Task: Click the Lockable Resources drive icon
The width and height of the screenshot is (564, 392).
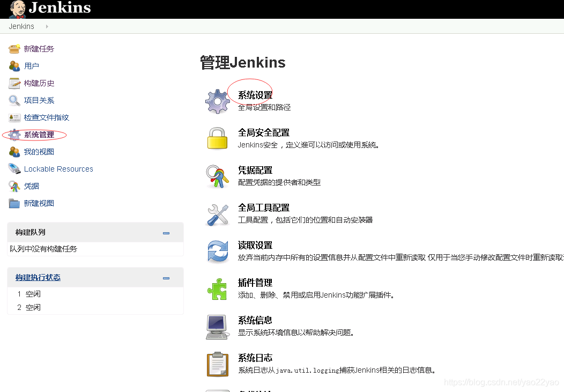Action: [14, 169]
